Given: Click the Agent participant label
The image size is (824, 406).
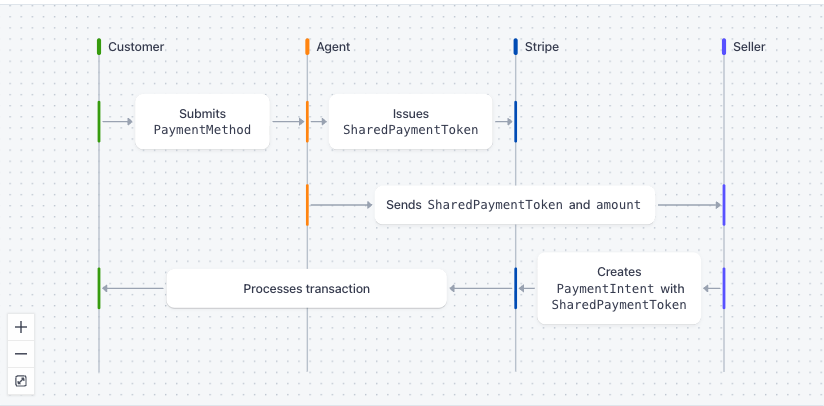Looking at the screenshot, I should pyautogui.click(x=333, y=47).
